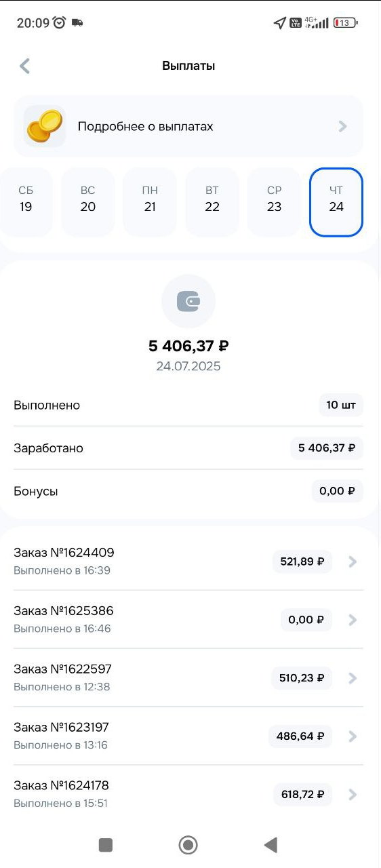Tap the alarm clock status icon
Screen dimensions: 381x868
click(x=60, y=22)
